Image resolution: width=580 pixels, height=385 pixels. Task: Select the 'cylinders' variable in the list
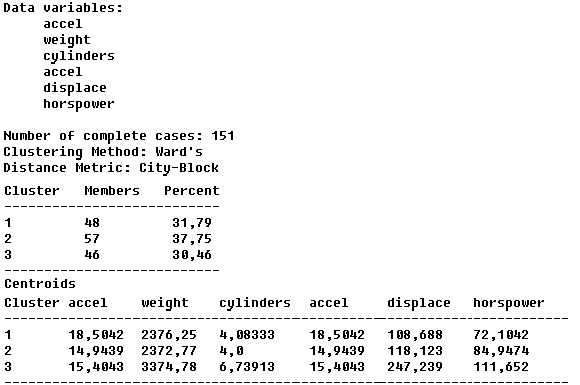click(79, 56)
